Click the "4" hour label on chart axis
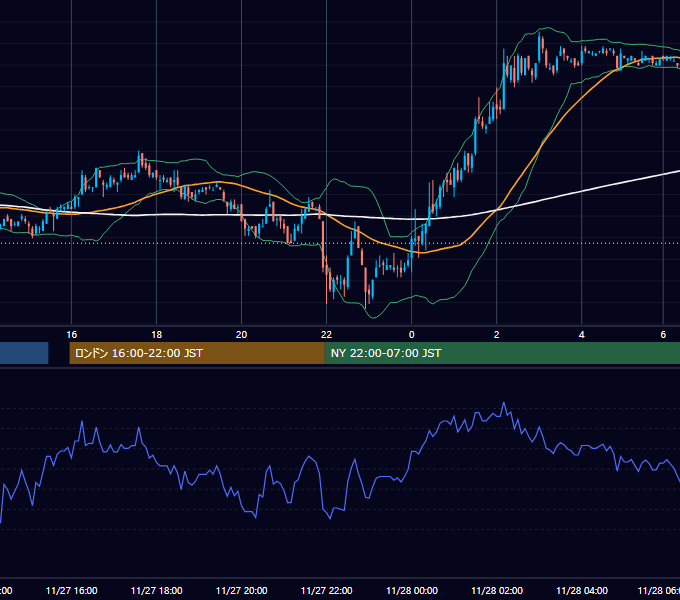Viewport: 680px width, 600px height. pos(582,335)
